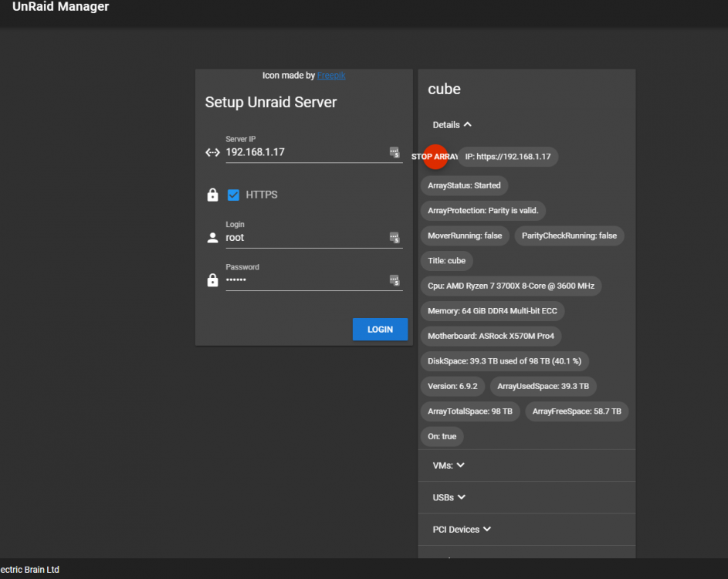
Task: Click password manager icon in Password field
Action: click(394, 280)
